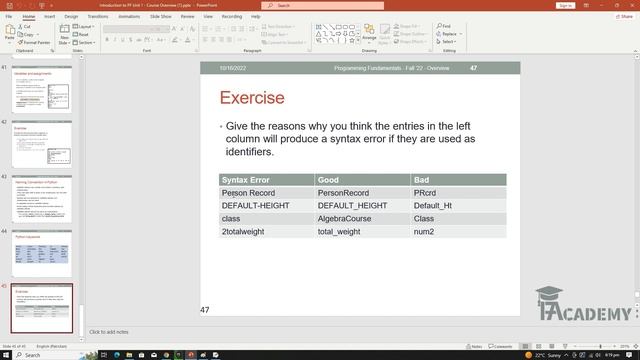Open the Copy options arrow
Image resolution: width=640 pixels, height=360 pixels.
pyautogui.click(x=38, y=35)
